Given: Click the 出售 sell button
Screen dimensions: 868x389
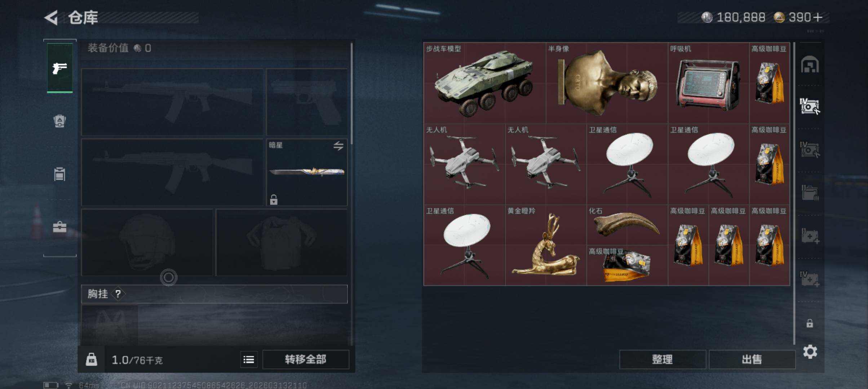Looking at the screenshot, I should pos(752,359).
